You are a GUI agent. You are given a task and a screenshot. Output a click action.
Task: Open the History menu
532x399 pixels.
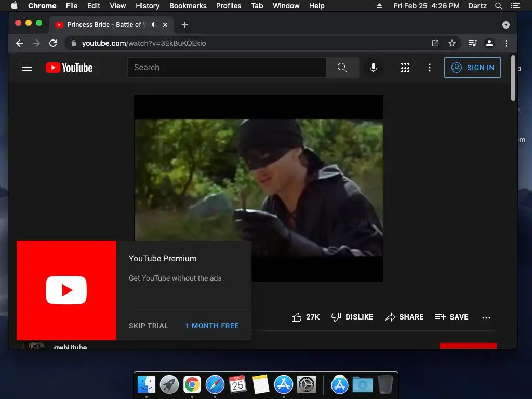148,6
